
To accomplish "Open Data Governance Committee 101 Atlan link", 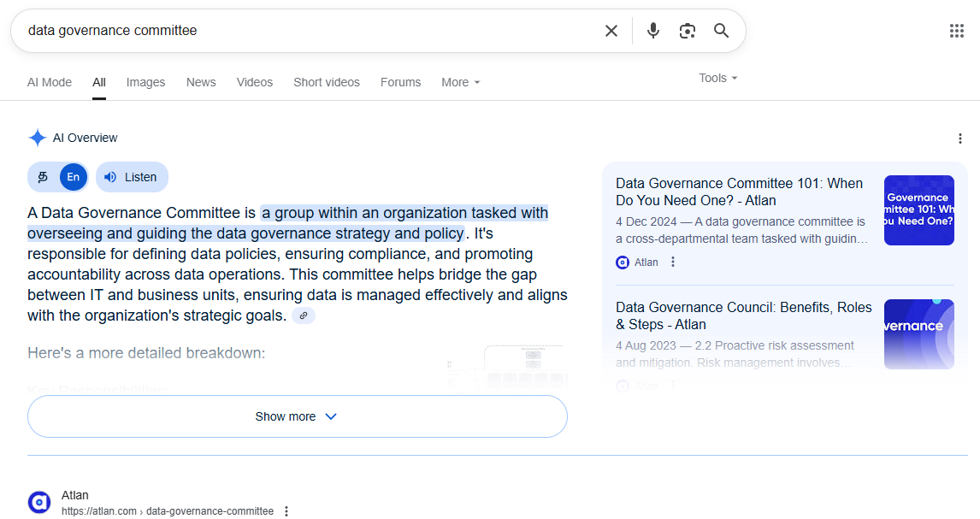I will click(x=740, y=192).
